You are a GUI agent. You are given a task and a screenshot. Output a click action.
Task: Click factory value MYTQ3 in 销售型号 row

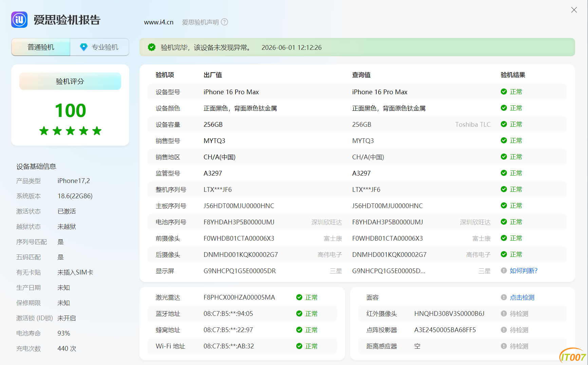tap(214, 141)
